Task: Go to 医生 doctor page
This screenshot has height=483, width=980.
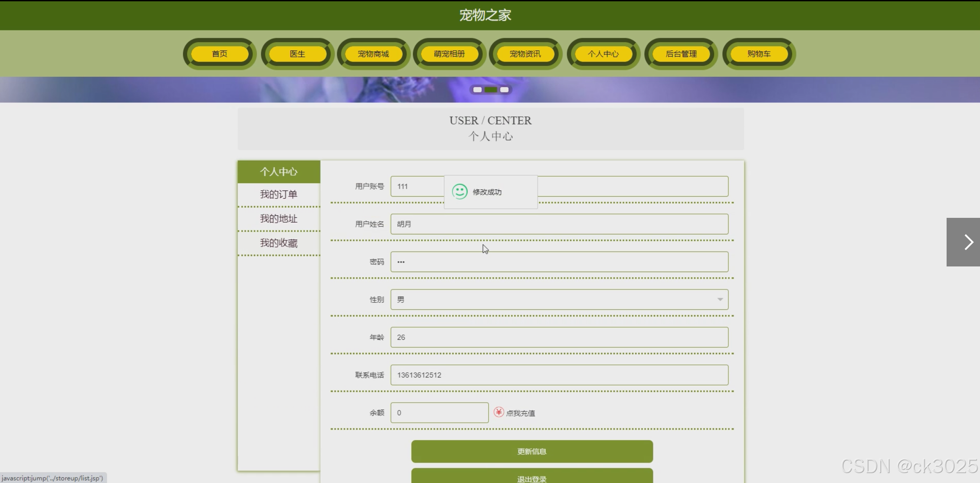Action: (298, 54)
